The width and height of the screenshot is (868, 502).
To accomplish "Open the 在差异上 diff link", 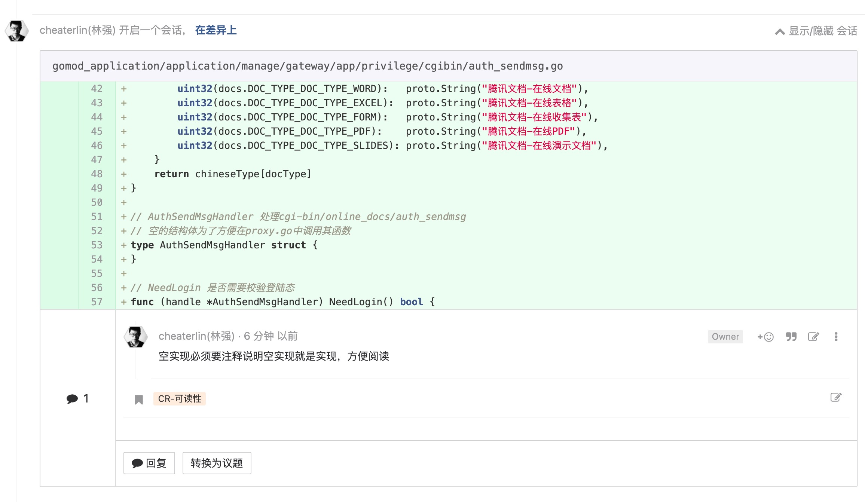I will point(216,30).
